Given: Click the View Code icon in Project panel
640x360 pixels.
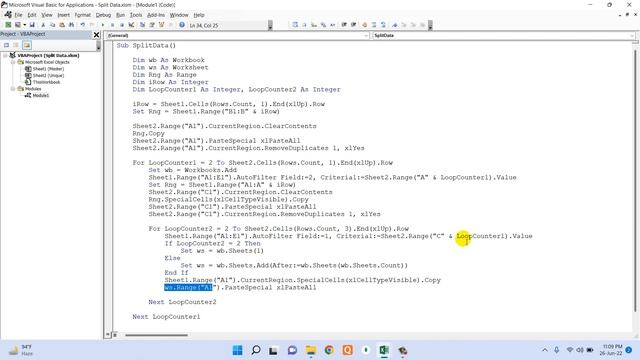Looking at the screenshot, I should [7, 45].
